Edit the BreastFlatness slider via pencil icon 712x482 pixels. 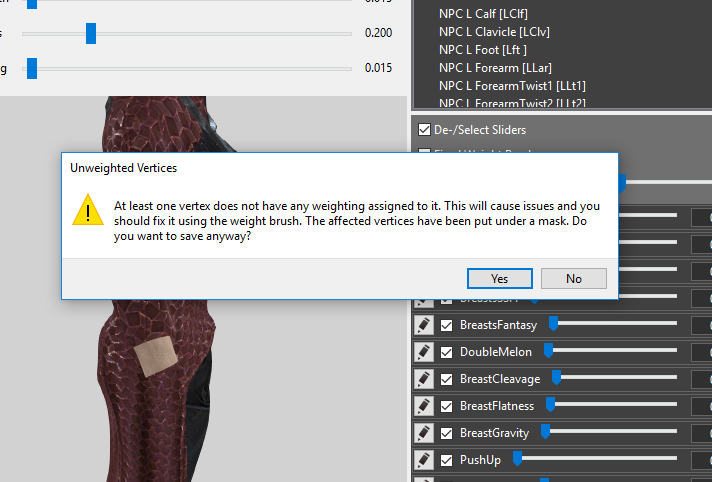[424, 406]
